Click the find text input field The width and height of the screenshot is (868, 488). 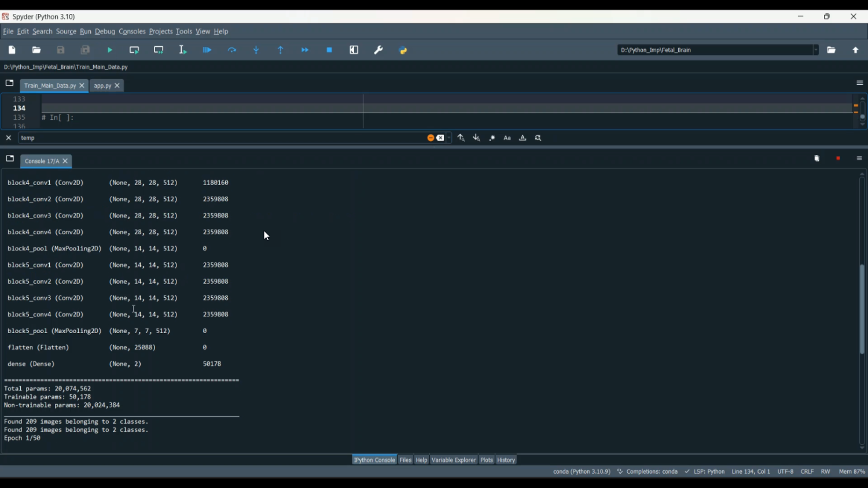[220, 138]
